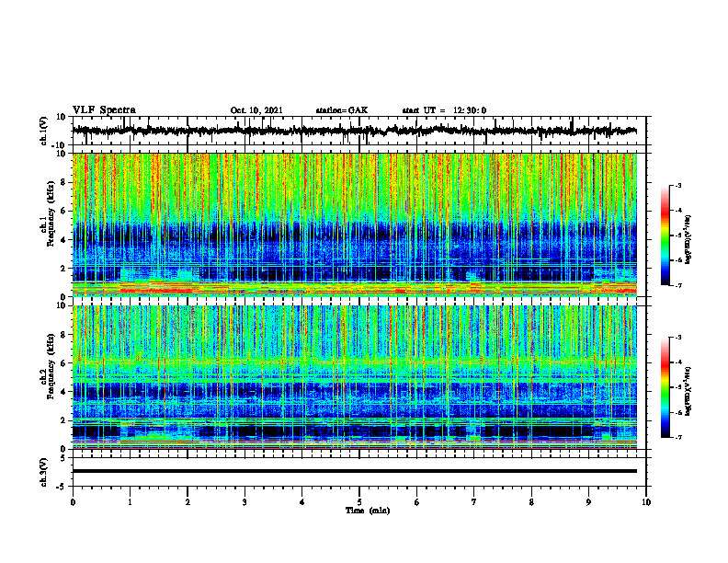Click the thick black ch.3 trace line
The width and height of the screenshot is (728, 563).
tap(354, 471)
